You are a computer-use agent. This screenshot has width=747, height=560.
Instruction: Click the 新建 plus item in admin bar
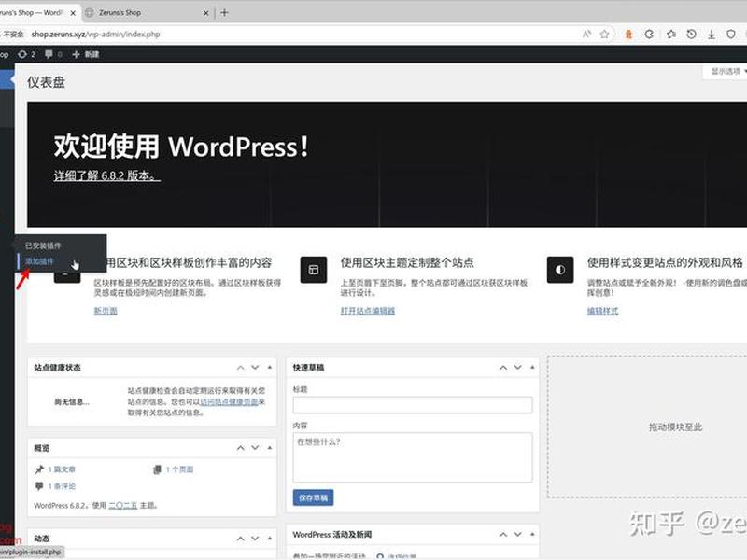86,54
